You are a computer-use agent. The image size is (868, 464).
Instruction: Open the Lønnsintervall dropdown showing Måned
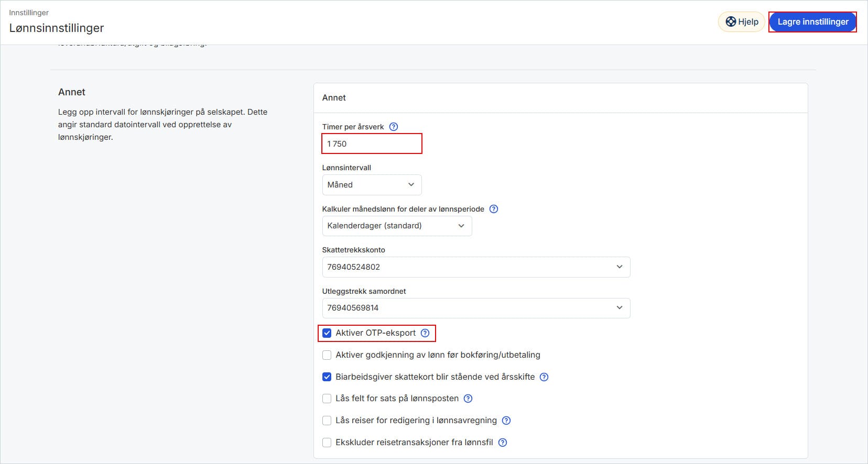pos(372,185)
